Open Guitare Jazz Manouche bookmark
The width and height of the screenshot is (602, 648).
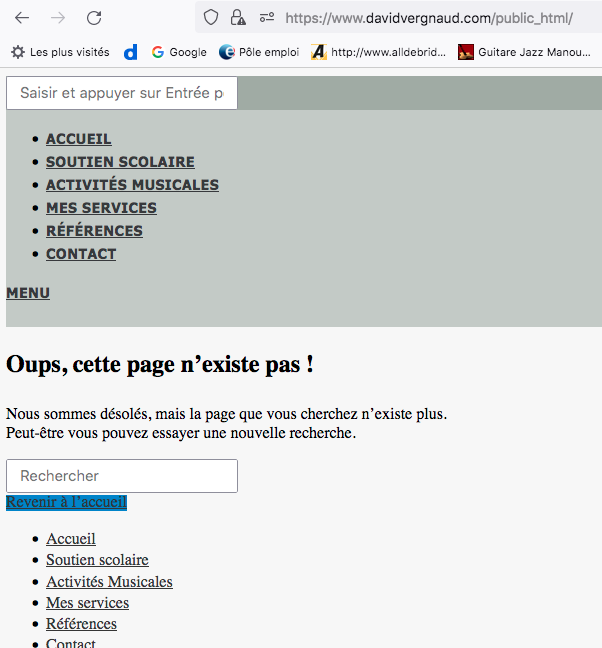pyautogui.click(x=524, y=52)
